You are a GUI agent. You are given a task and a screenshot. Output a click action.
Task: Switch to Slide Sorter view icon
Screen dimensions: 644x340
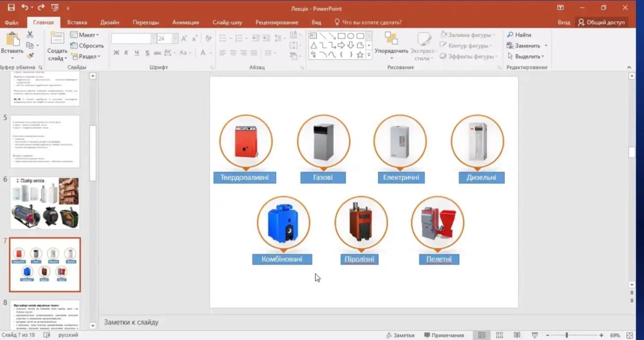pyautogui.click(x=499, y=335)
